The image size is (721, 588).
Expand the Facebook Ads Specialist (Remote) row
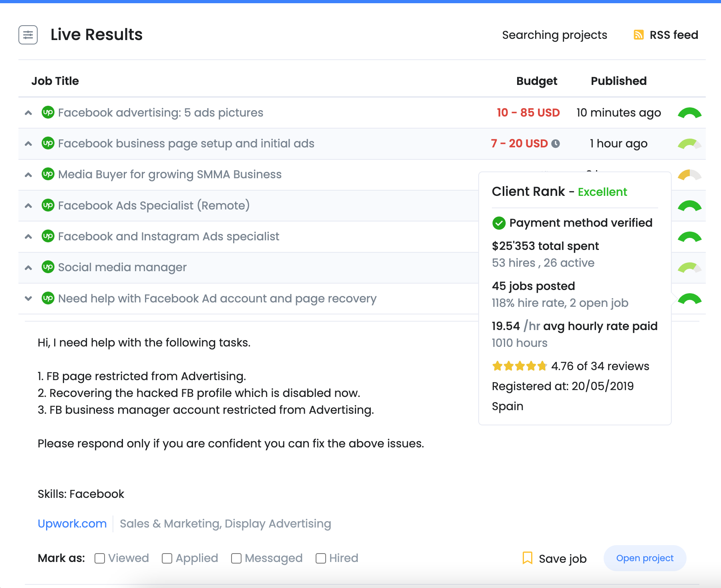pos(28,206)
